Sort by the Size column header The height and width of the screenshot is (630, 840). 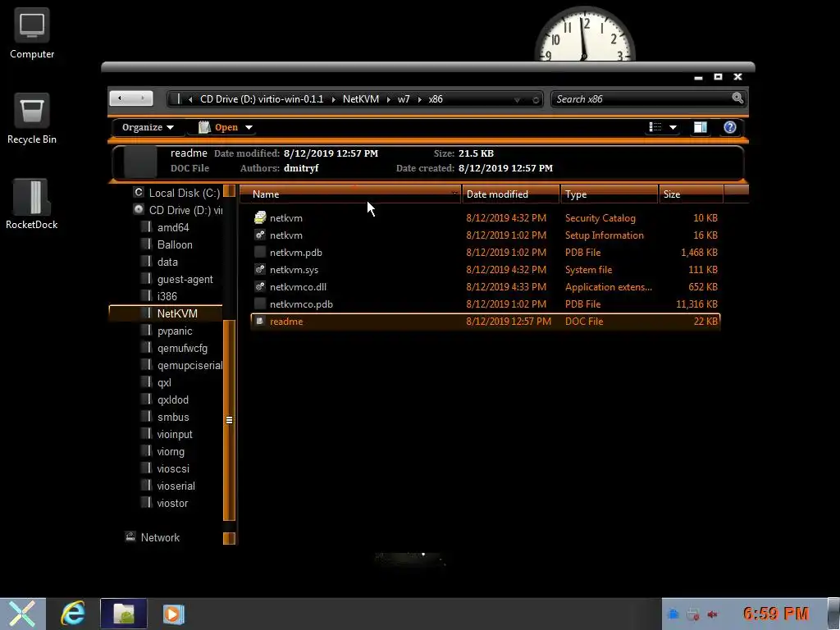click(691, 194)
